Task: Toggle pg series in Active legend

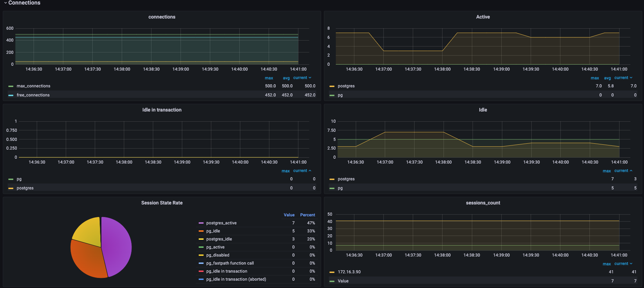Action: click(340, 95)
